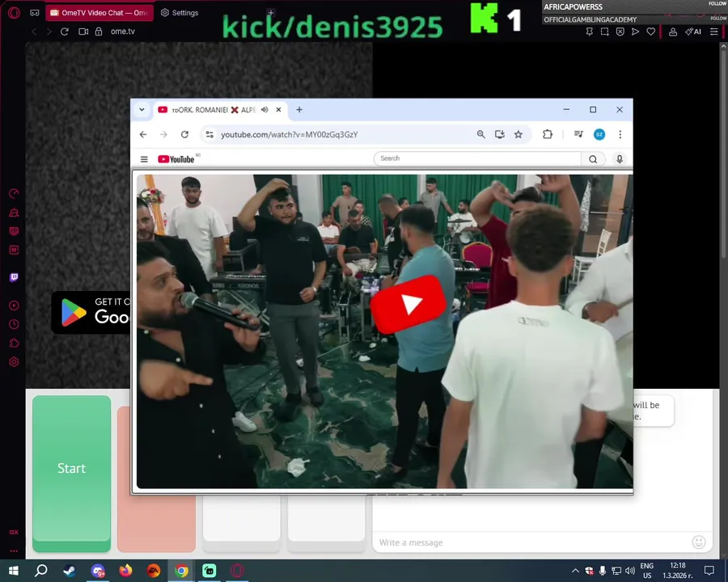The width and height of the screenshot is (728, 582).
Task: Open Chrome media controls icon
Action: click(578, 135)
